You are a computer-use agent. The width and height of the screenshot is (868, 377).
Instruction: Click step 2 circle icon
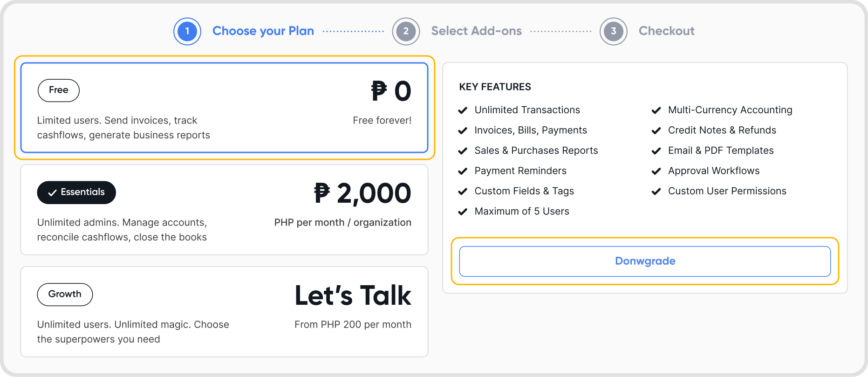pyautogui.click(x=406, y=31)
